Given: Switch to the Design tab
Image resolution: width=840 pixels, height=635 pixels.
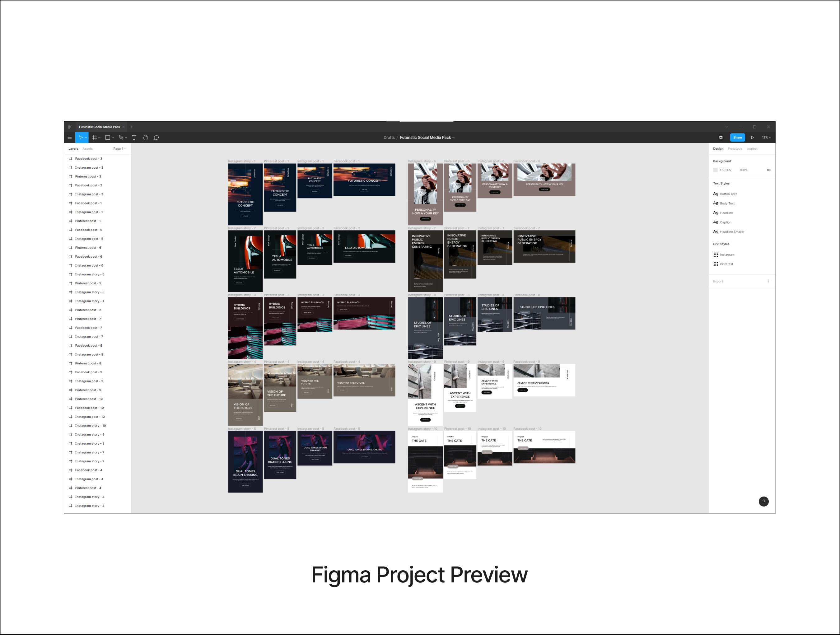Looking at the screenshot, I should (x=718, y=148).
